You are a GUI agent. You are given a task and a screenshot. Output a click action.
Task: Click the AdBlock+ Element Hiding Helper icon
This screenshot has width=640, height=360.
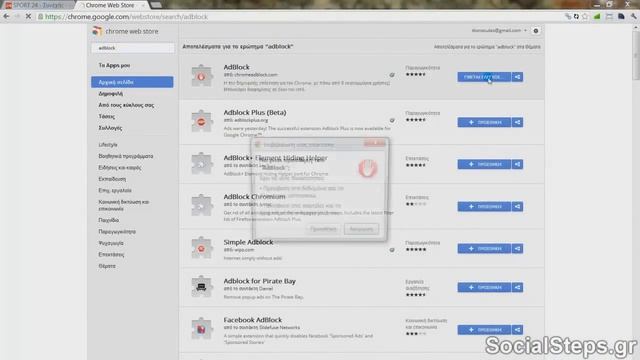pos(202,164)
